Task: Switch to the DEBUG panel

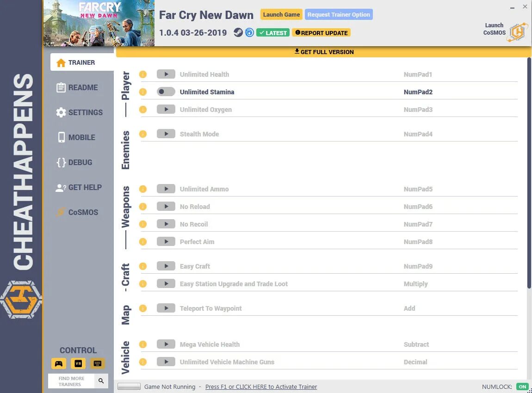Action: click(x=81, y=162)
